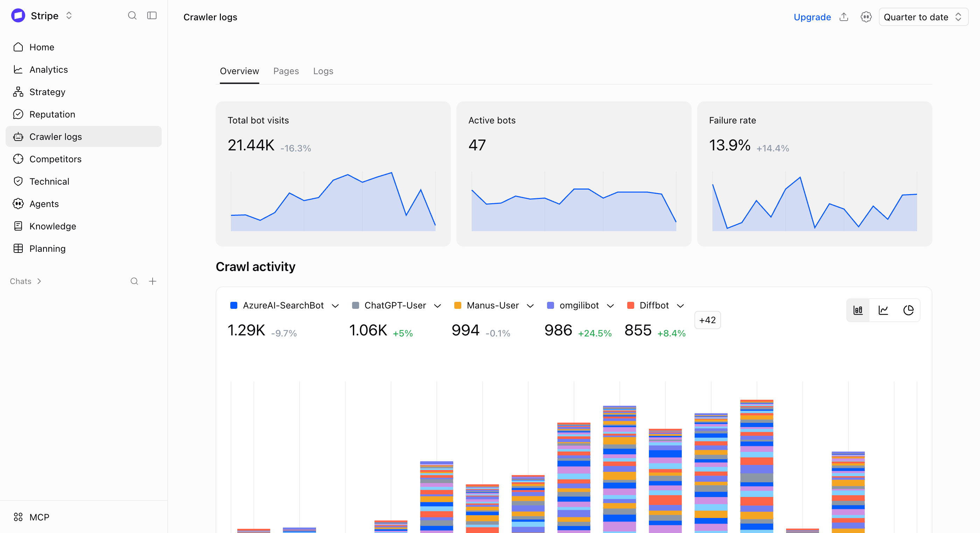
Task: Switch crawl activity to bar chart view
Action: tap(858, 310)
